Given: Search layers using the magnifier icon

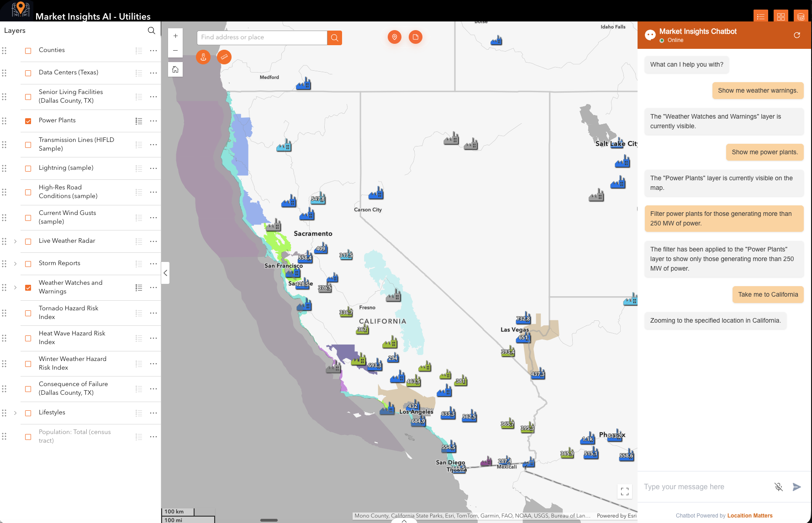Looking at the screenshot, I should [151, 31].
